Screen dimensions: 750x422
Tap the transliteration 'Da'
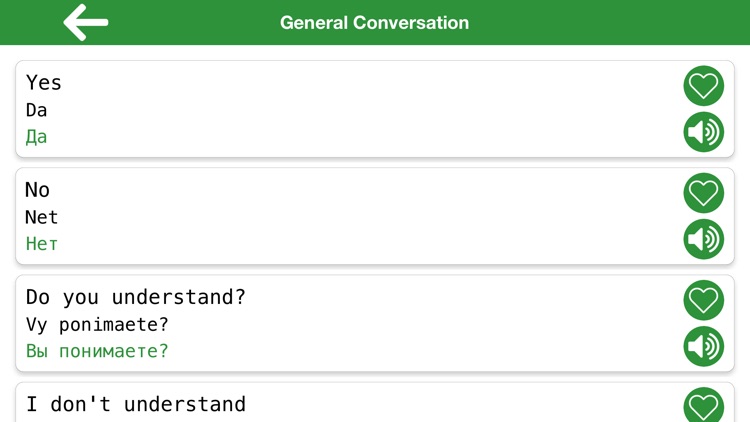coord(36,110)
